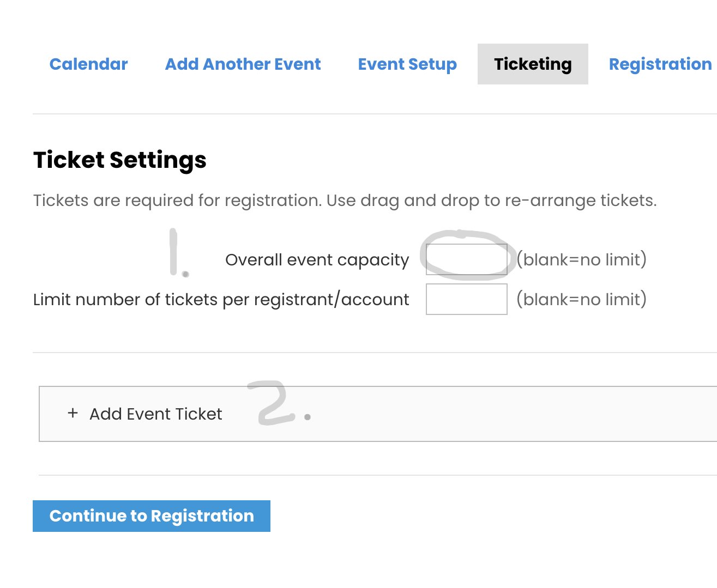Image resolution: width=717 pixels, height=588 pixels.
Task: Click the Limit number of tickets label
Action: point(221,300)
